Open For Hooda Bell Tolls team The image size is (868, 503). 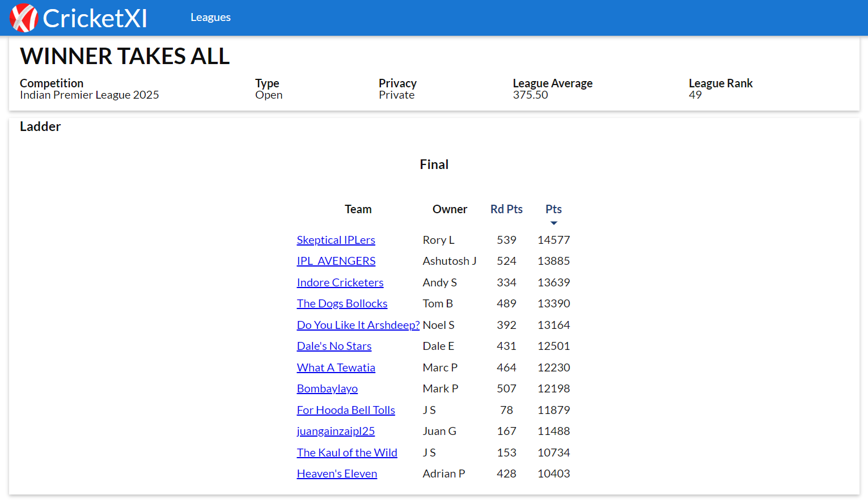coord(346,410)
